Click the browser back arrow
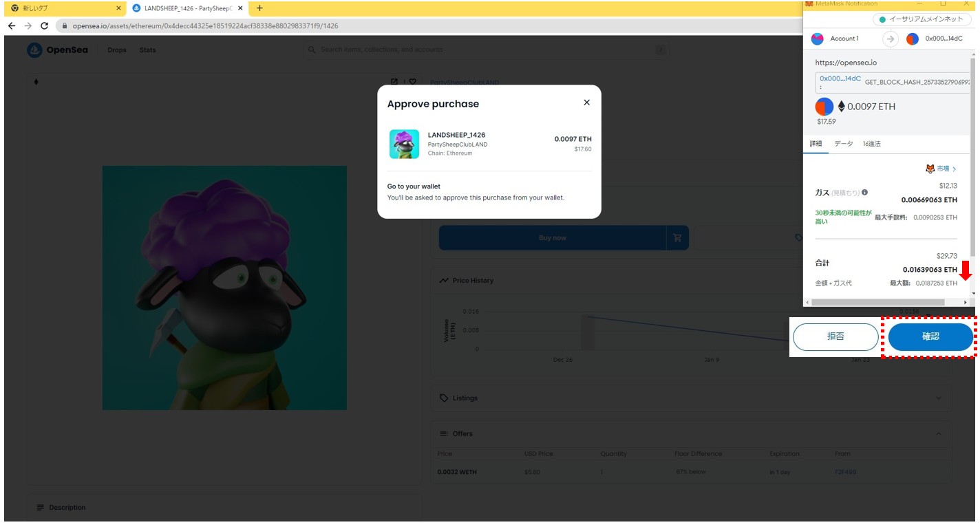The image size is (980, 527). 12,26
